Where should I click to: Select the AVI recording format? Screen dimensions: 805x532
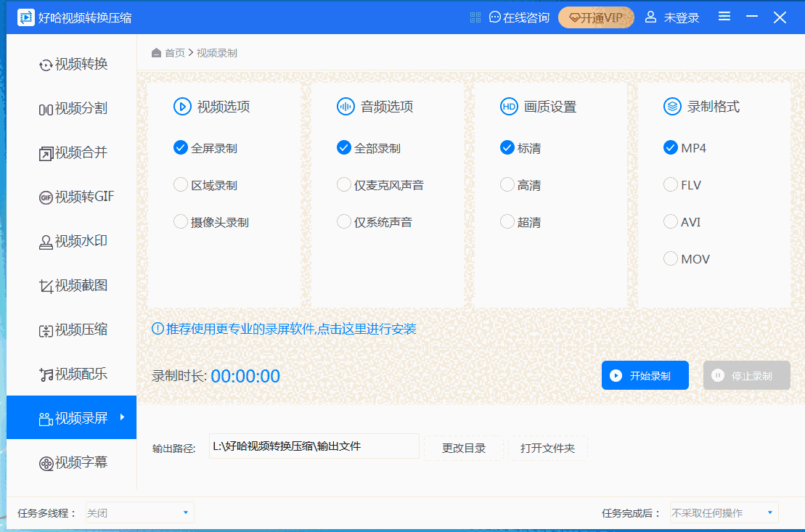pos(671,222)
